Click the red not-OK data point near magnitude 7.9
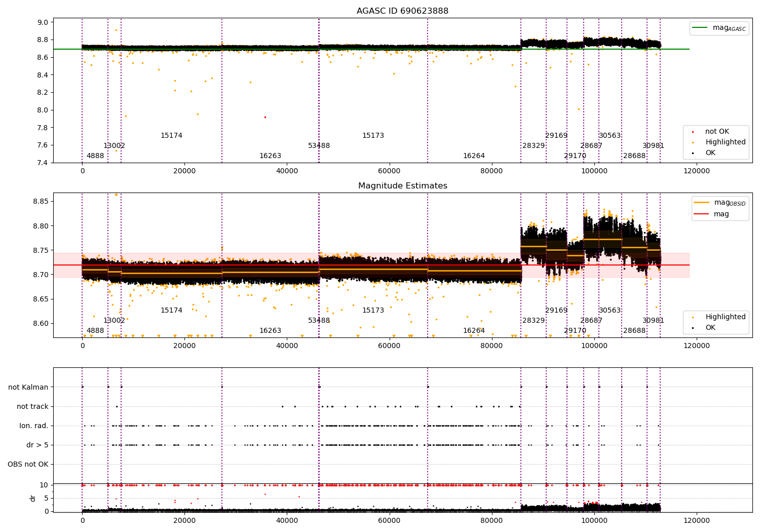760x532 pixels. pyautogui.click(x=265, y=117)
